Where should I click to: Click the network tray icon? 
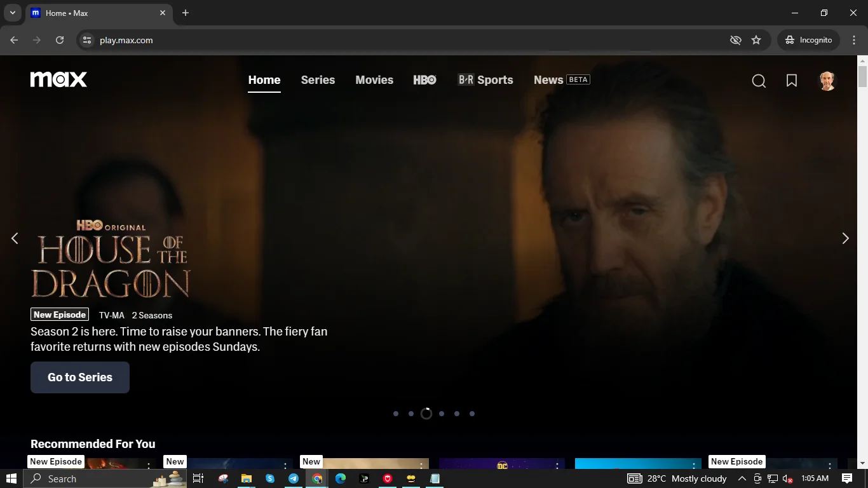tap(773, 478)
